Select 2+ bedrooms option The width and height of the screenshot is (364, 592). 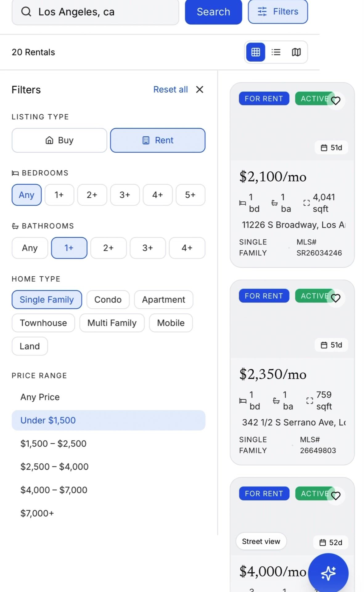coord(92,195)
